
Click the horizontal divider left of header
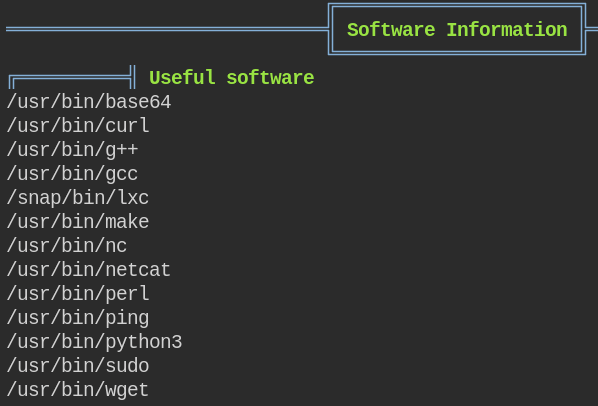[x=167, y=29]
